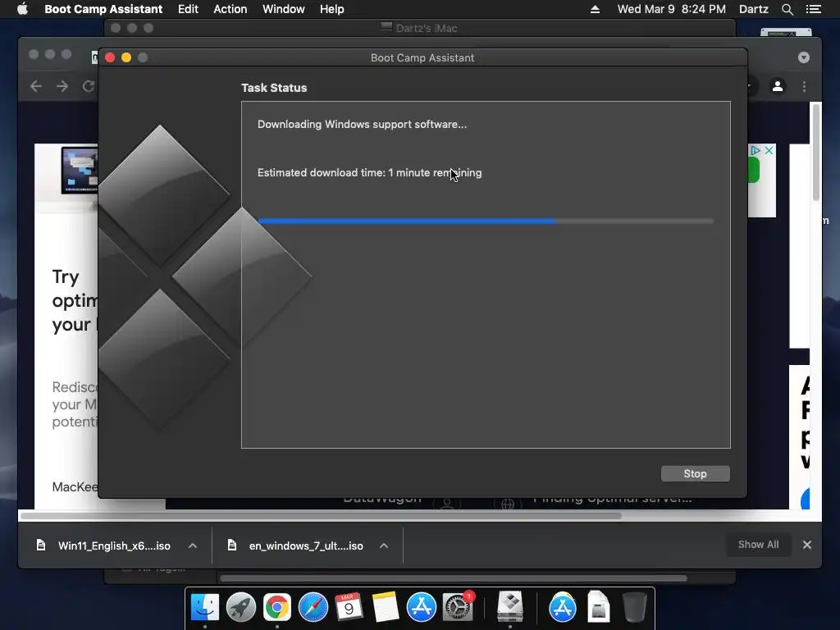The width and height of the screenshot is (840, 630).
Task: Click the eject icon in menu bar
Action: [595, 9]
